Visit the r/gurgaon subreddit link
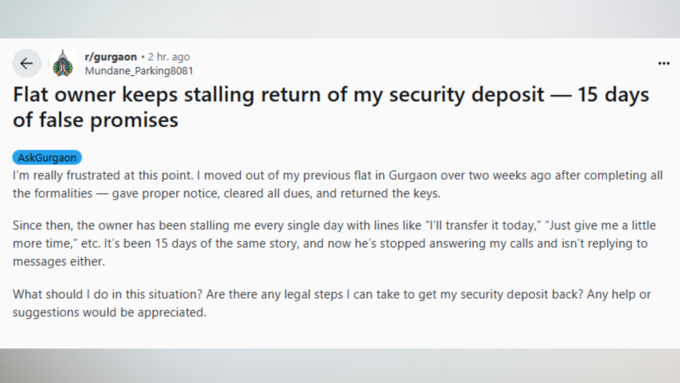The height and width of the screenshot is (383, 680). (111, 56)
